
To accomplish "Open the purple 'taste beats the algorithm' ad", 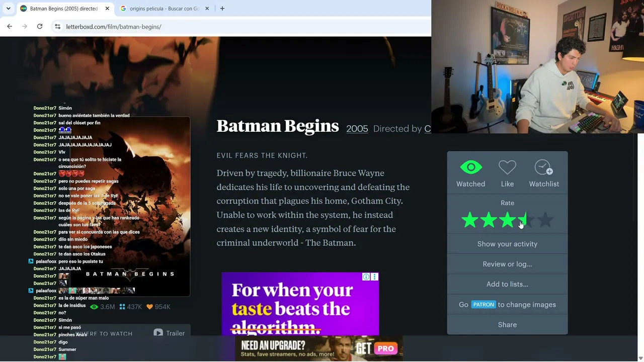I will (300, 304).
